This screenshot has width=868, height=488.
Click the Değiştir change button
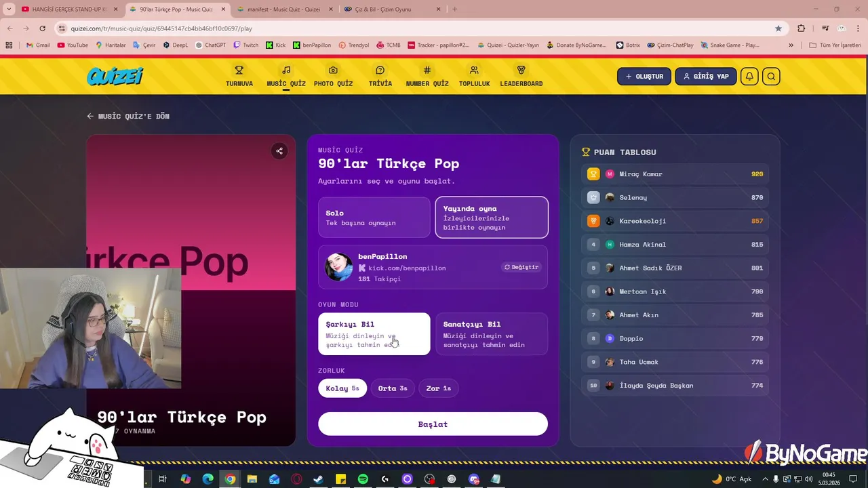click(521, 267)
